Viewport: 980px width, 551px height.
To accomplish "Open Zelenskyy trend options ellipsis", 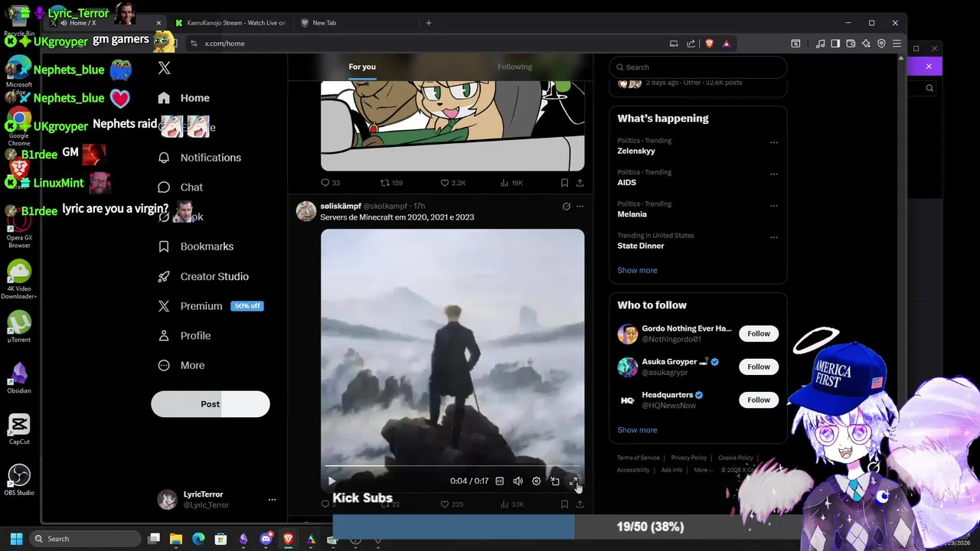I will (774, 142).
